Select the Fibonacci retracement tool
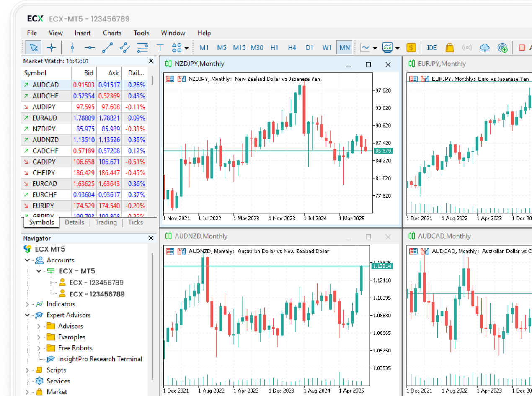This screenshot has height=396, width=532. coord(143,48)
